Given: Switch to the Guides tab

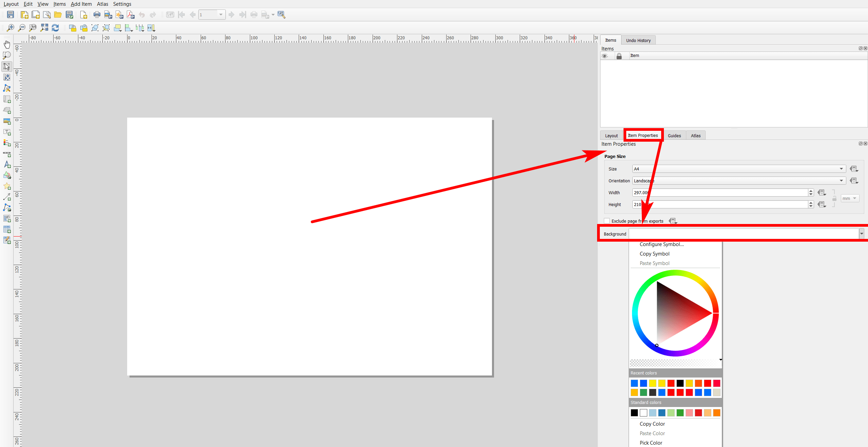Looking at the screenshot, I should [x=674, y=135].
